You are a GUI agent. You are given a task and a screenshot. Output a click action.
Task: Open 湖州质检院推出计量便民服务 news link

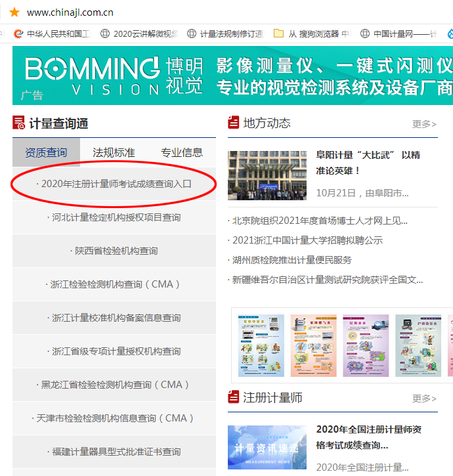click(291, 260)
